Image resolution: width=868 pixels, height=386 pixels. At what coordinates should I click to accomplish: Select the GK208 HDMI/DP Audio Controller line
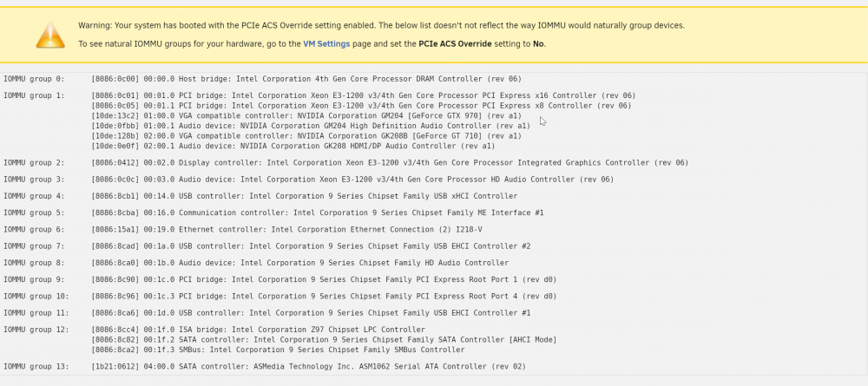pos(293,146)
